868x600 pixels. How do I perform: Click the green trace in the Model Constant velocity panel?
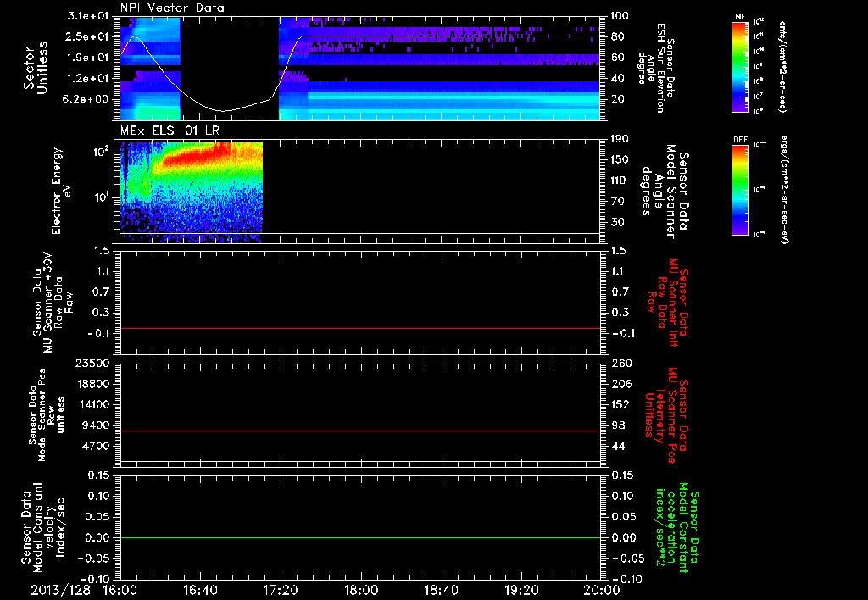[x=359, y=537]
